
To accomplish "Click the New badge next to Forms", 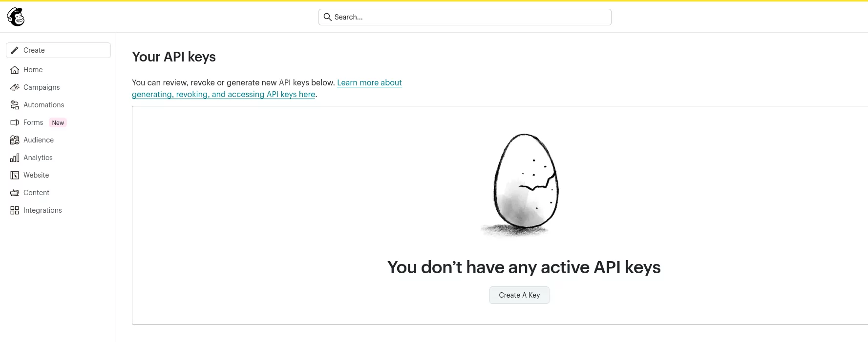I will 58,123.
